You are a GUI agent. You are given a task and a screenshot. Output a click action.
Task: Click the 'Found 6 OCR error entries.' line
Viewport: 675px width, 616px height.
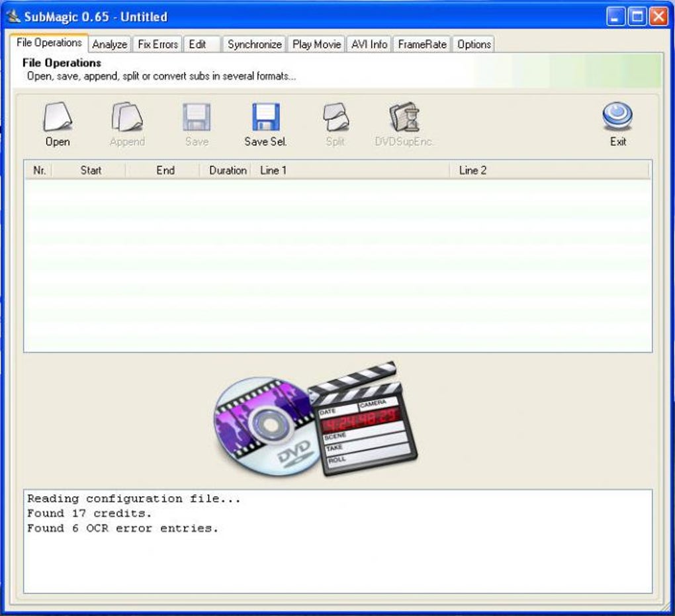pyautogui.click(x=123, y=528)
